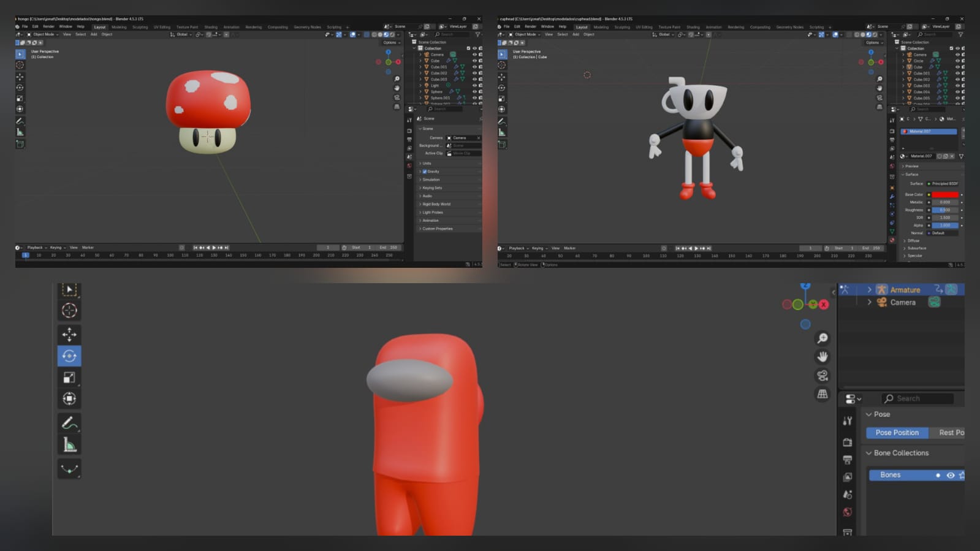Open the Render menu in the Cuphead window
This screenshot has width=980, height=551.
point(530,26)
